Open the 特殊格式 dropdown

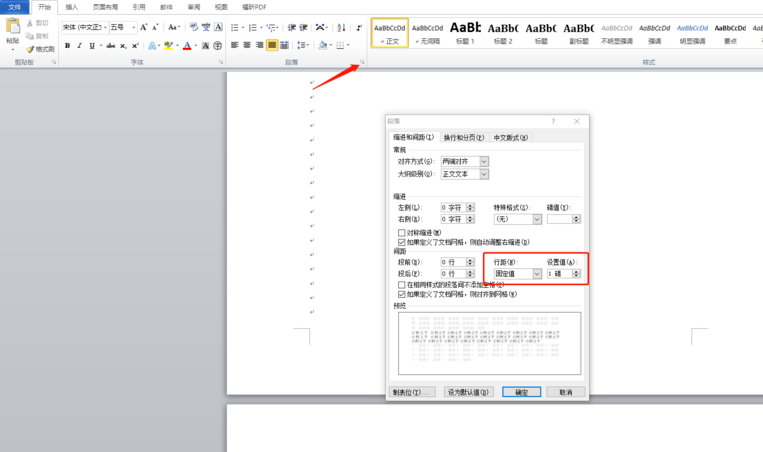[x=536, y=219]
